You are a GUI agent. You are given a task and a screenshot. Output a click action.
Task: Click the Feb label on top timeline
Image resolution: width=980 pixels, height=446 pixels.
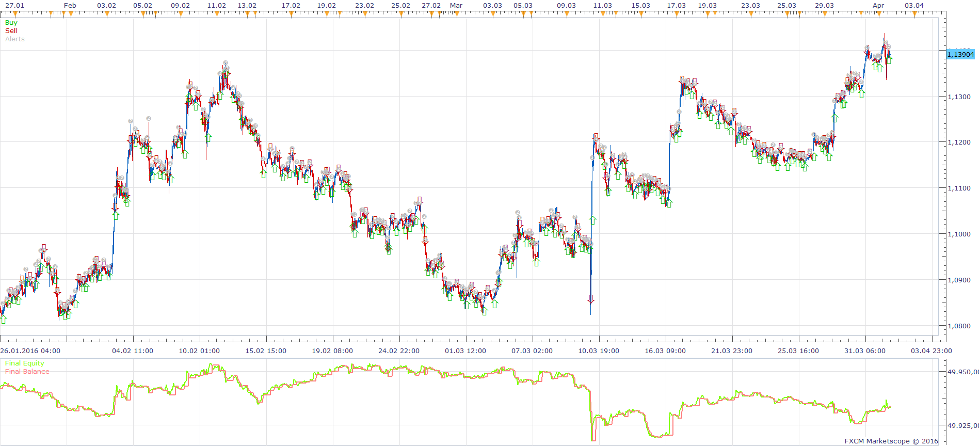click(x=70, y=6)
